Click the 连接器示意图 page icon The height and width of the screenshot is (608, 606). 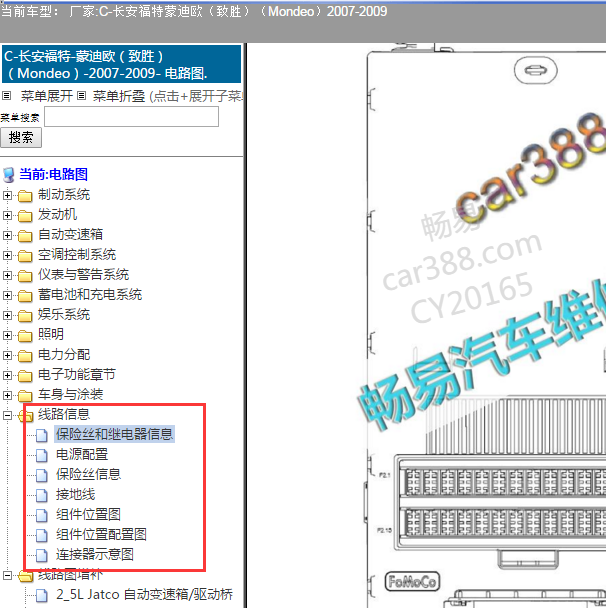(42, 555)
